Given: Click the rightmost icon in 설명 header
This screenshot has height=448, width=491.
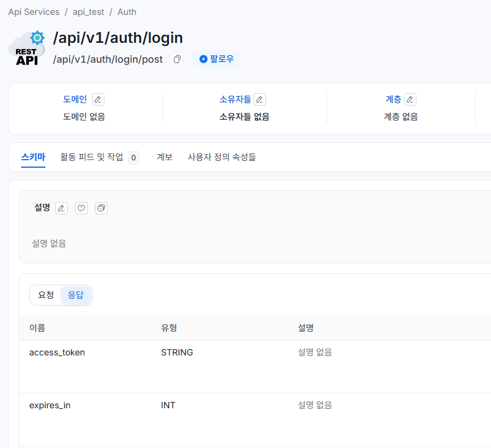Looking at the screenshot, I should coord(101,208).
